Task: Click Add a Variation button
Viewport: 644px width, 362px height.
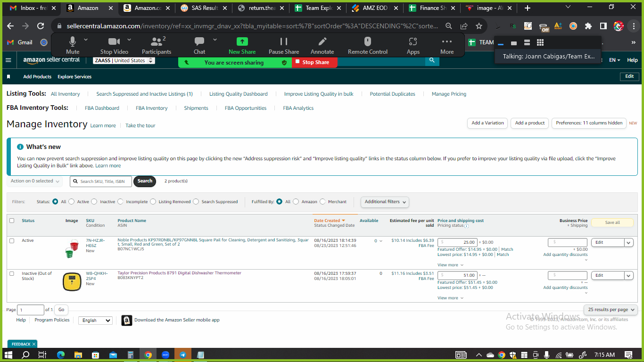Action: (x=487, y=123)
